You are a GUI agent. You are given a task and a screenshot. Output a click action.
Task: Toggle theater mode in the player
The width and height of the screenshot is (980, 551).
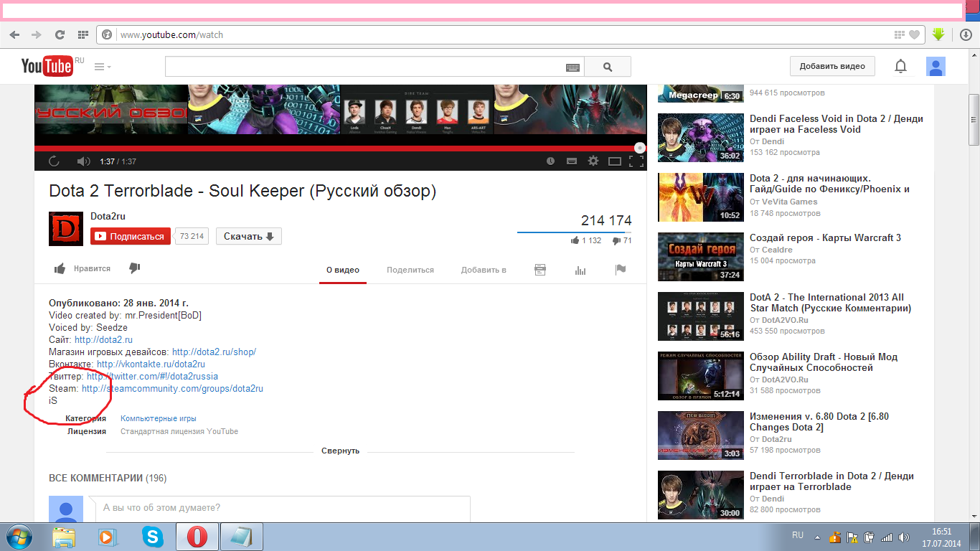click(615, 161)
